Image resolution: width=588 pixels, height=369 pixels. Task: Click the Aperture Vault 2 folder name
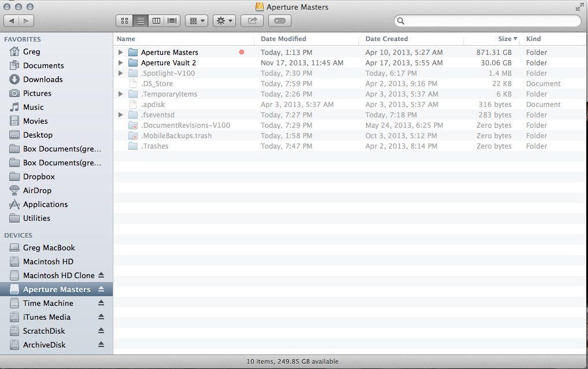pyautogui.click(x=168, y=63)
